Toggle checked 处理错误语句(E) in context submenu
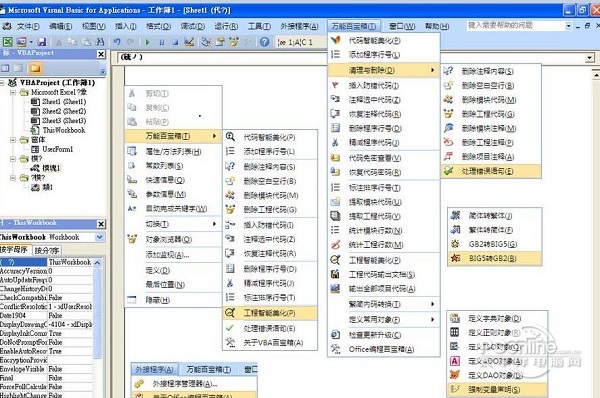 point(270,328)
